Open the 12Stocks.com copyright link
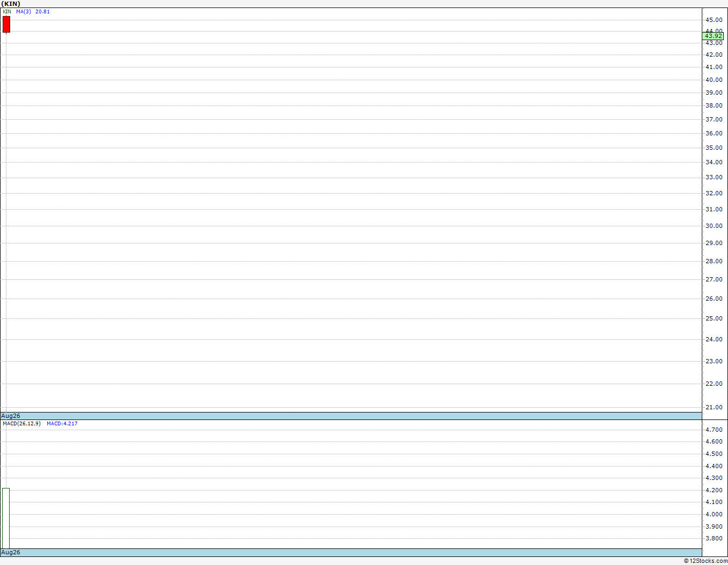The image size is (728, 565). pyautogui.click(x=706, y=561)
